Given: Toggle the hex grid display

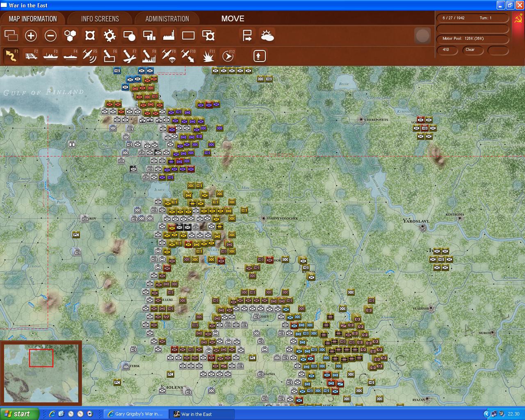Looking at the screenshot, I should pyautogui.click(x=70, y=36).
